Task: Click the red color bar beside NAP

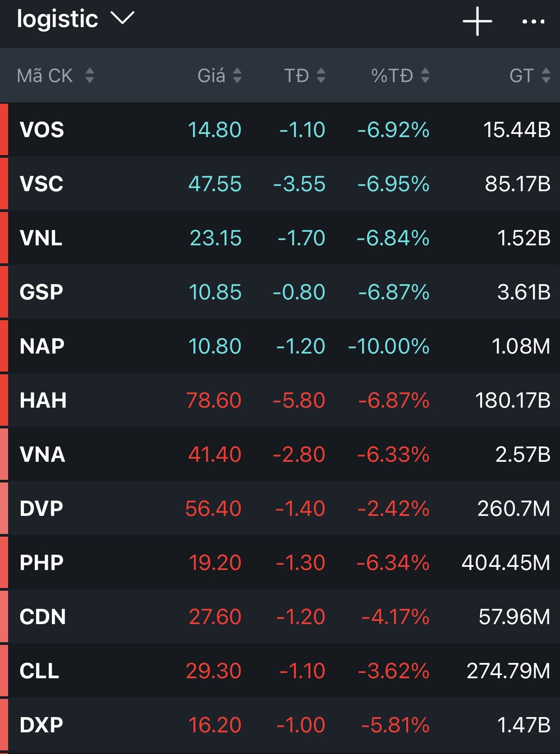Action: click(4, 346)
